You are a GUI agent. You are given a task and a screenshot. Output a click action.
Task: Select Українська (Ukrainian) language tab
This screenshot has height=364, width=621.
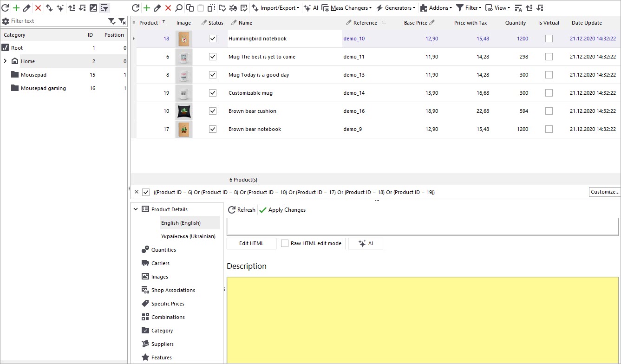[188, 236]
